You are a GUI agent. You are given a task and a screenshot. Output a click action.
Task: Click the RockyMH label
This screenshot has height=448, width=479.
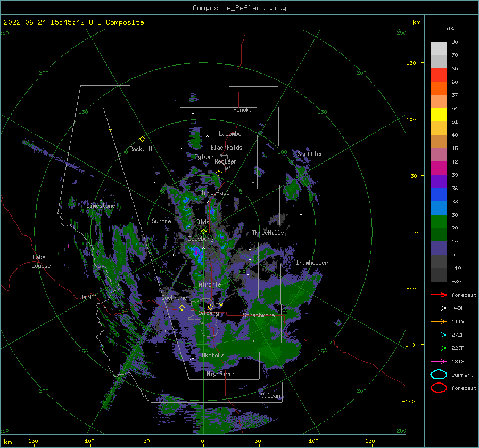point(141,149)
